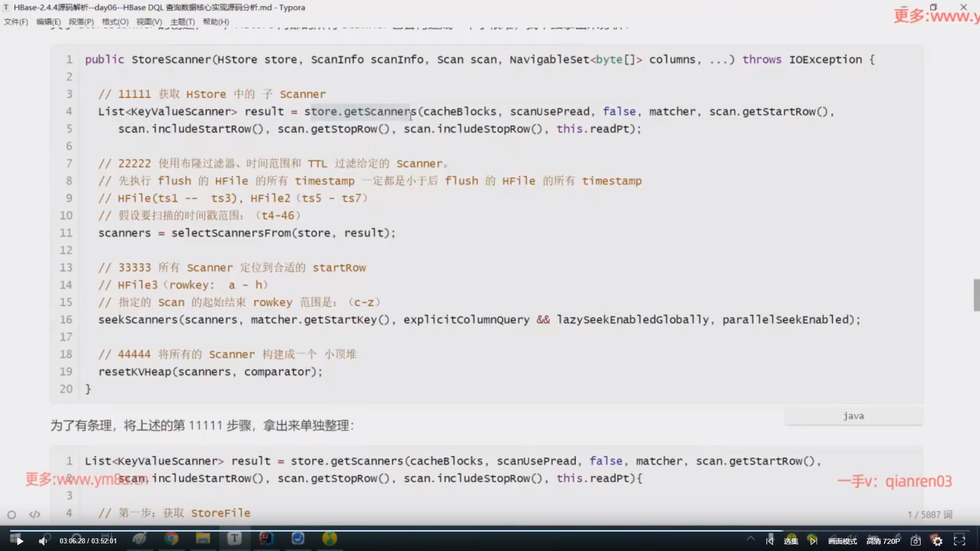Screen dimensions: 980x551
Task: Open IntelliJ IDEA taskbar icon
Action: pyautogui.click(x=266, y=539)
